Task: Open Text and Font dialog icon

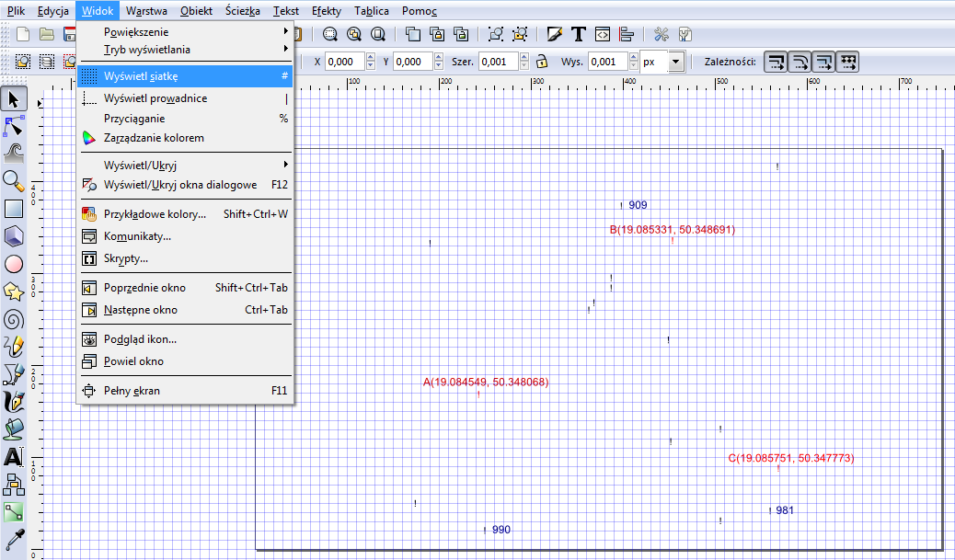Action: coord(578,34)
